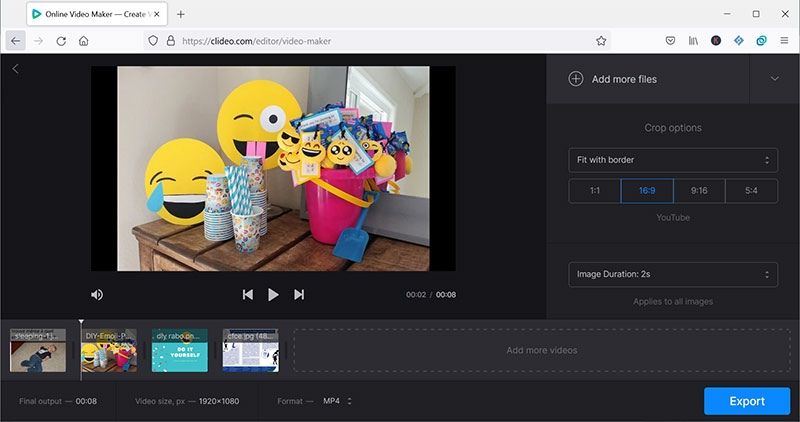Select the 16:9 aspect ratio

tap(647, 191)
